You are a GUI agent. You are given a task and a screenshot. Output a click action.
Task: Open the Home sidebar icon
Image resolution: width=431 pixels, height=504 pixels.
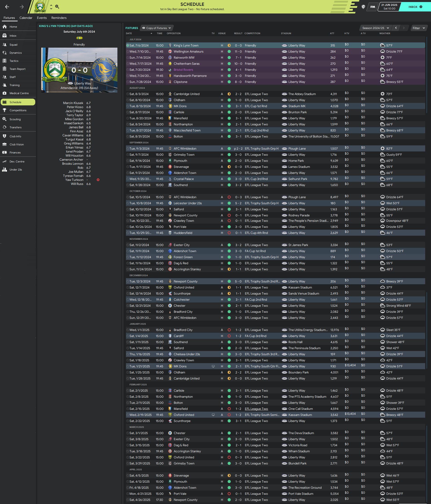(x=4, y=27)
